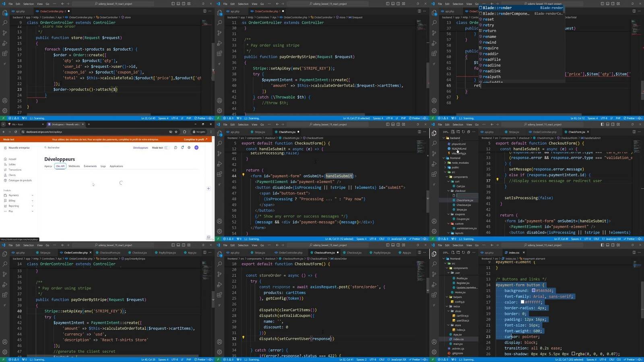The image size is (644, 362).
Task: Toggle the Mode test switch in Stripe dashboard
Action: 167,148
